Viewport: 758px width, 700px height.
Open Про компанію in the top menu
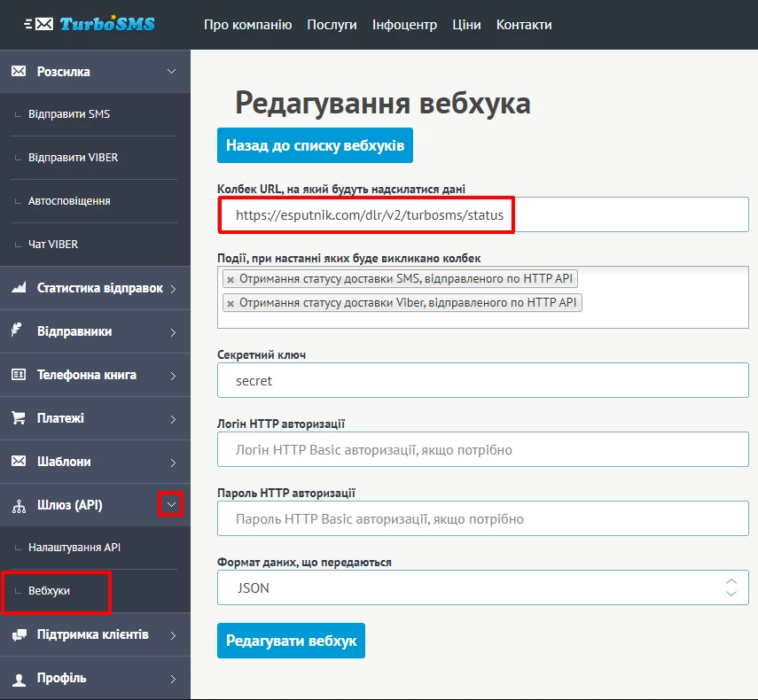[x=248, y=25]
